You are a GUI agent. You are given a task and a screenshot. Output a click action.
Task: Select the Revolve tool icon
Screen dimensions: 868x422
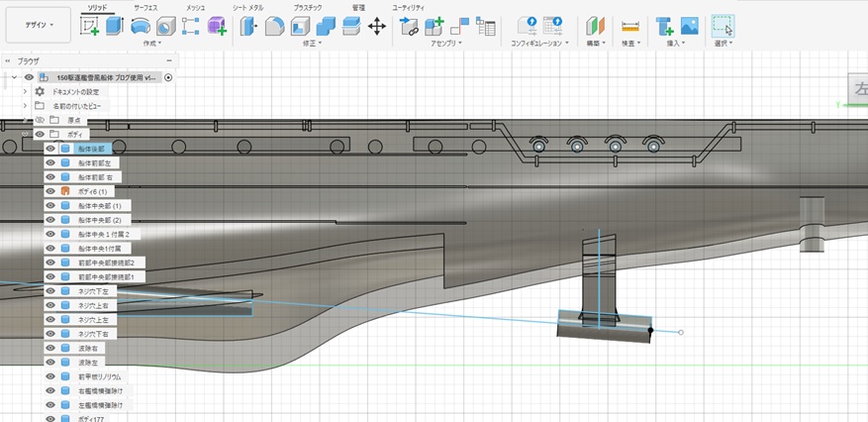[141, 26]
